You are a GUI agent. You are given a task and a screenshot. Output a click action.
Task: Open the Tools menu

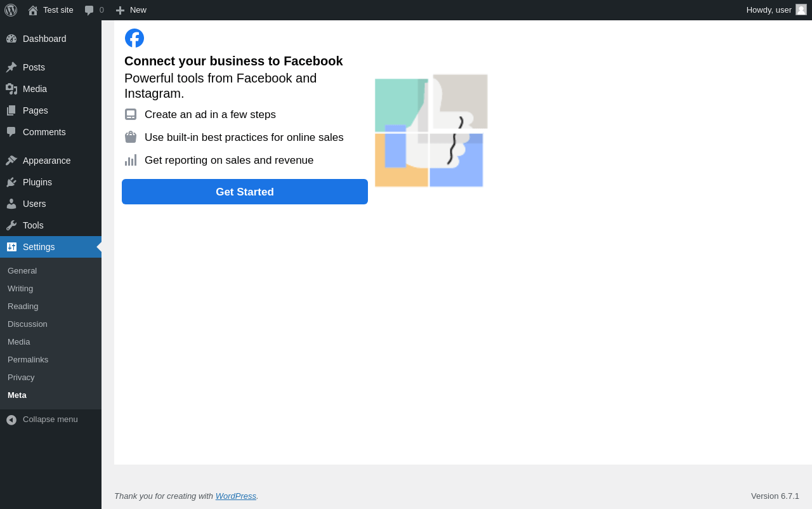click(x=51, y=225)
